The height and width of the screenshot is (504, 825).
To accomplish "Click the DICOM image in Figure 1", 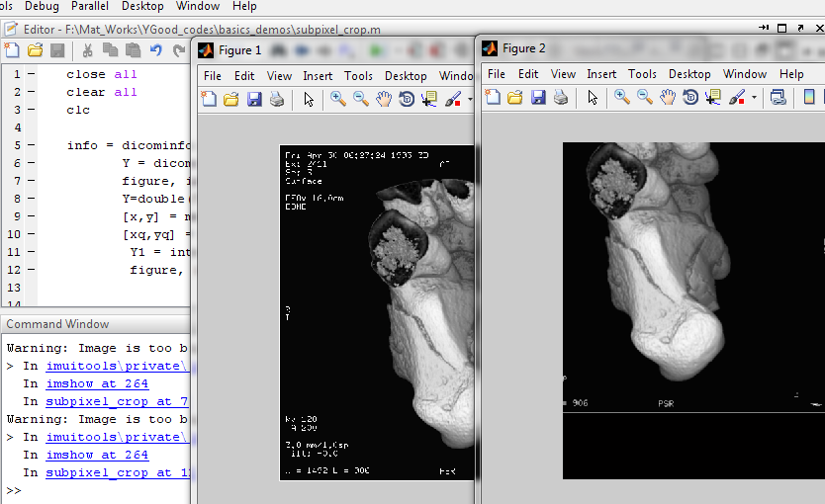I will 377,312.
